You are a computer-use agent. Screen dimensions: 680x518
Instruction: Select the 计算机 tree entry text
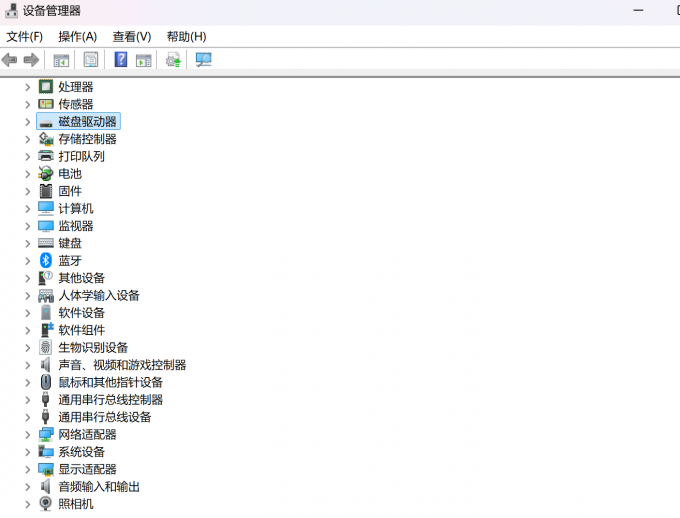(76, 209)
